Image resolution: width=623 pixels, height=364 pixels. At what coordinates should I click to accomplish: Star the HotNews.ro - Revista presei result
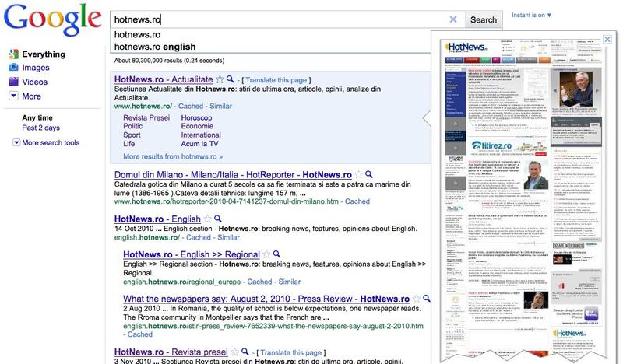235,352
